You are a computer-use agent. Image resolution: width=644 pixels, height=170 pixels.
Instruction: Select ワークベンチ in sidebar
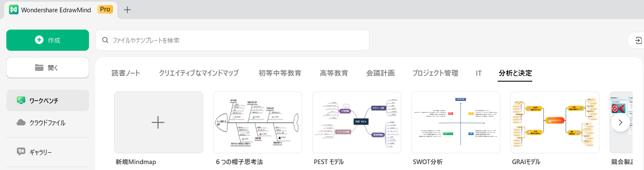[x=48, y=101]
